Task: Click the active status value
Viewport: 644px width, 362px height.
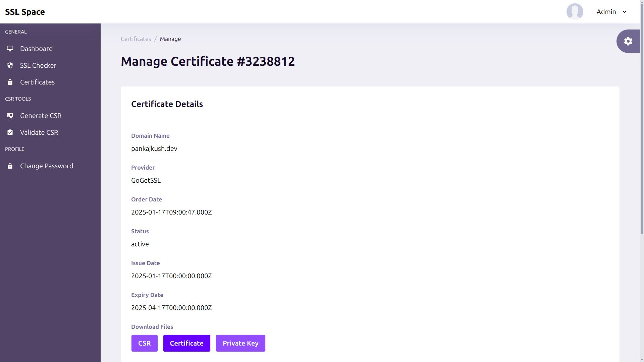Action: pyautogui.click(x=140, y=244)
